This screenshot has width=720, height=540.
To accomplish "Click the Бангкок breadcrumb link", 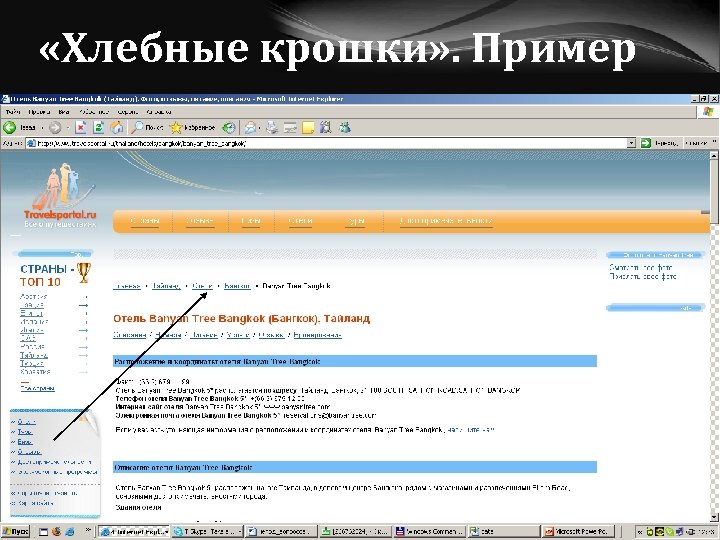I will 237,286.
